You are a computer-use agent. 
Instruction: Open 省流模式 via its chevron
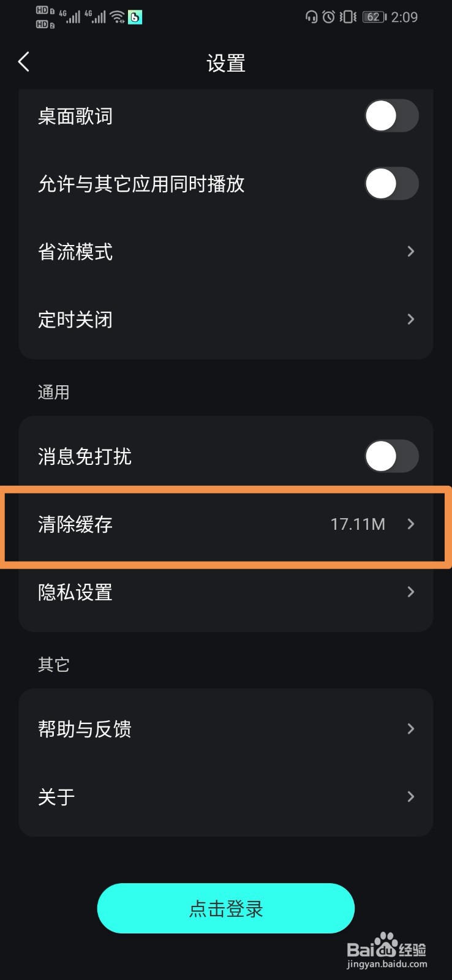pos(411,251)
